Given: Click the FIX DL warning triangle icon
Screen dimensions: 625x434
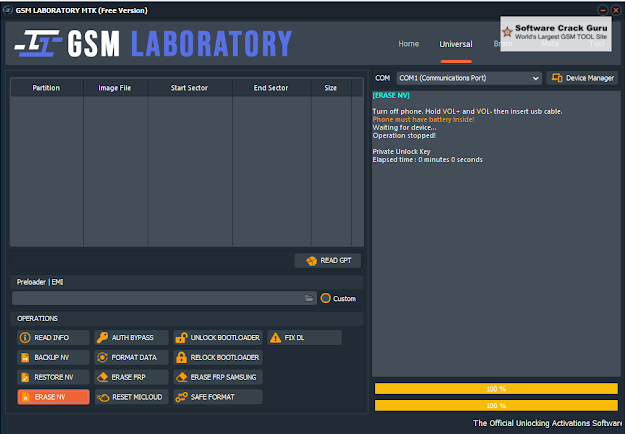Looking at the screenshot, I should coord(275,338).
